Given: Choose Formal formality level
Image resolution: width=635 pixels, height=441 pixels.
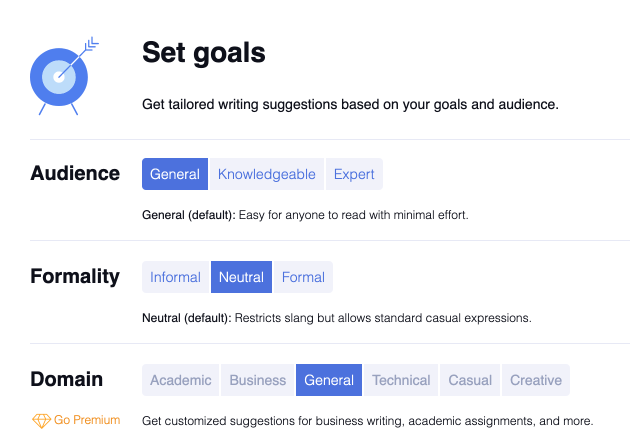Looking at the screenshot, I should click(x=303, y=277).
